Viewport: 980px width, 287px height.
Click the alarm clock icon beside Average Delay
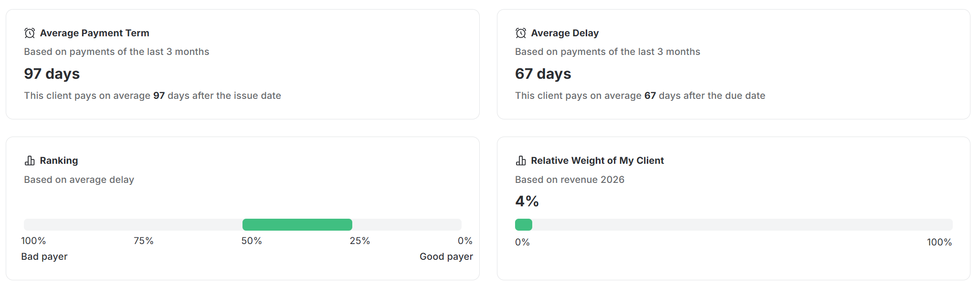coord(520,33)
